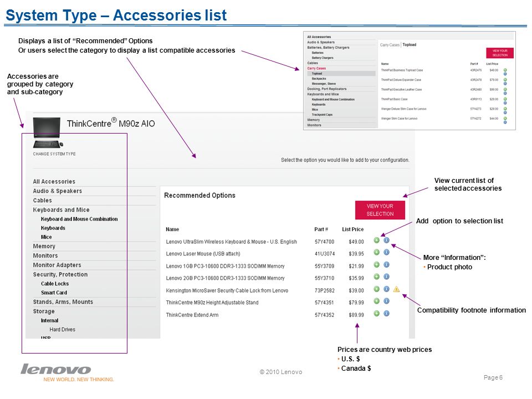Add Lenovo 1GB PC3-10600 SODIMM Memory option
The height and width of the screenshot is (399, 532).
(376, 265)
